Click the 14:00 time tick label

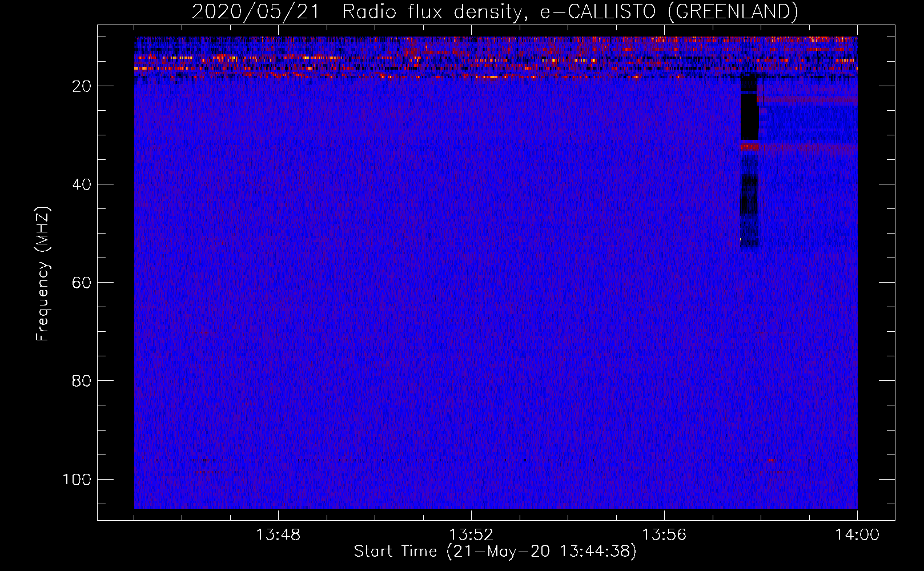857,535
